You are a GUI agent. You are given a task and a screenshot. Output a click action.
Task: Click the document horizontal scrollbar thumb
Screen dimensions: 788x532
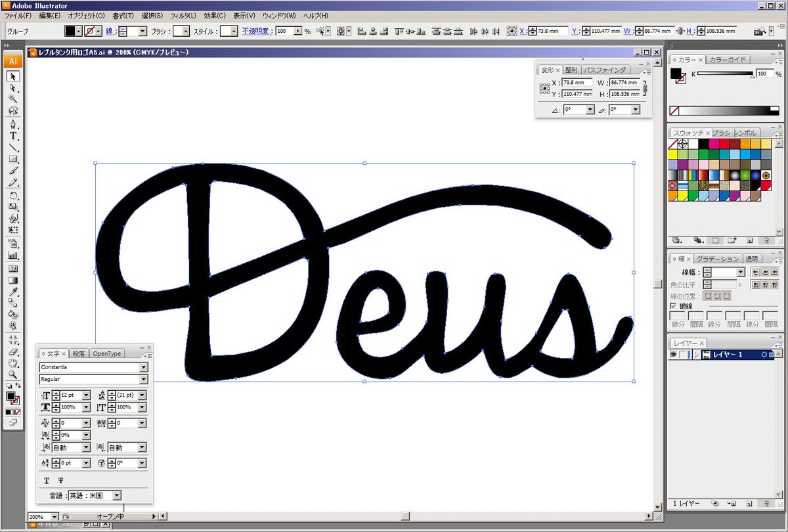406,516
